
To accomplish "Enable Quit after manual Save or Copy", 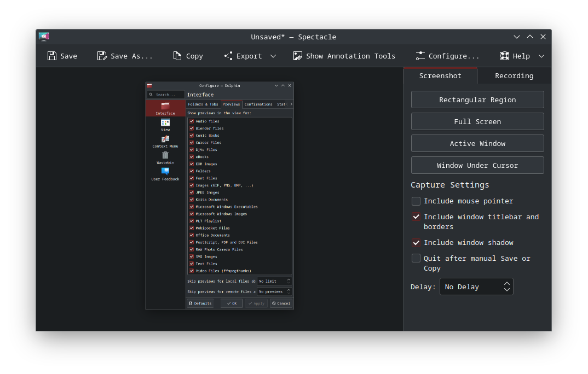I will 416,258.
